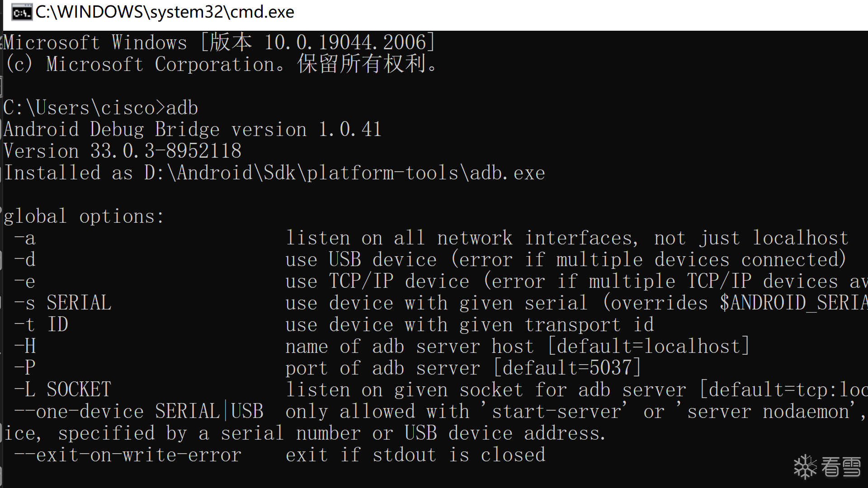Click the C:\Users\cisco prompt path
This screenshot has height=488, width=868.
click(79, 108)
